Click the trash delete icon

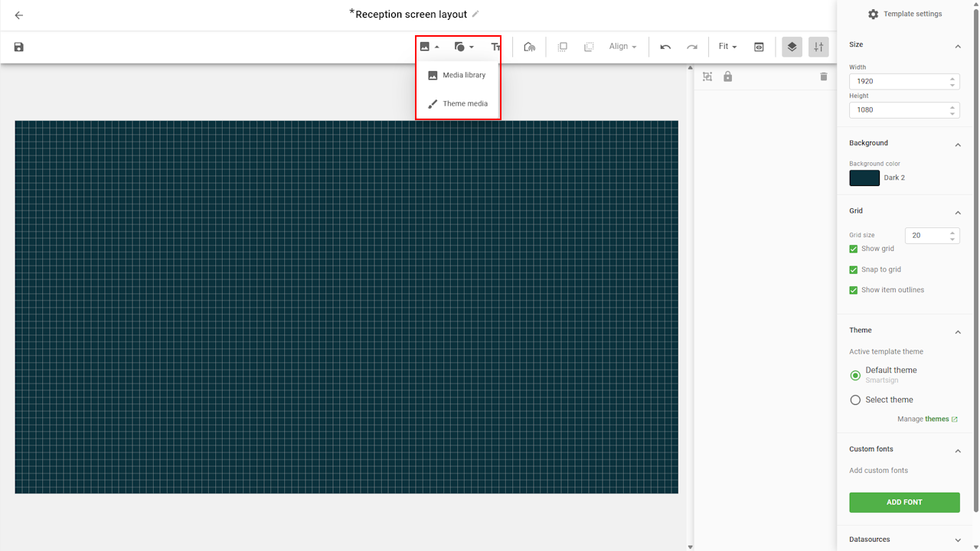point(824,77)
